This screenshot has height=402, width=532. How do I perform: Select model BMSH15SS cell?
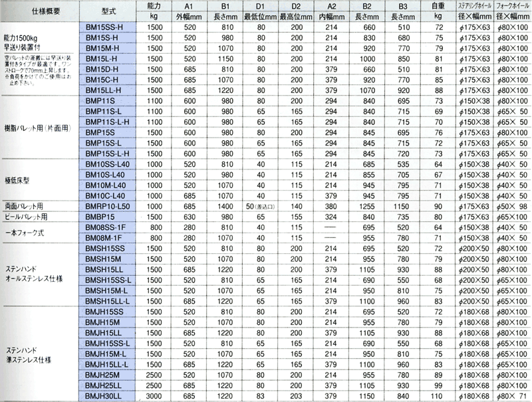click(x=108, y=249)
